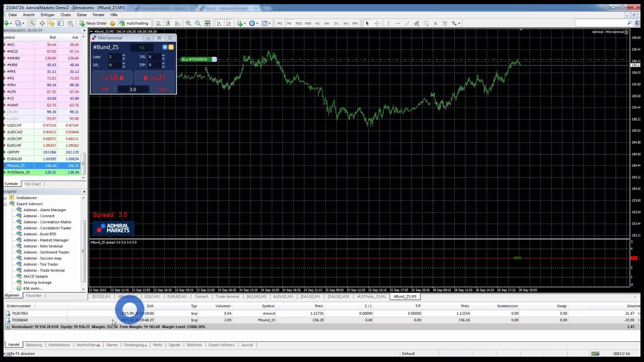This screenshot has width=644, height=362.
Task: Open the Ansicht menu
Action: click(x=29, y=15)
